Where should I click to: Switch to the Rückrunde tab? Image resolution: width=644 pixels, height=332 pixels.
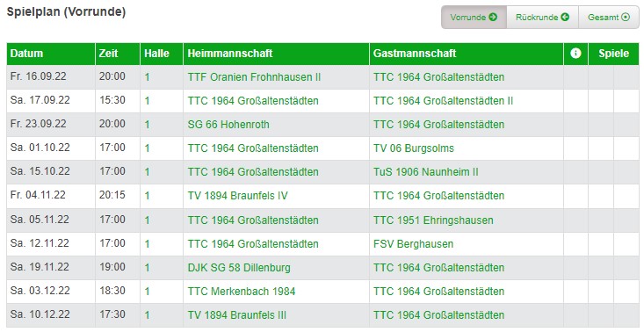coord(543,18)
